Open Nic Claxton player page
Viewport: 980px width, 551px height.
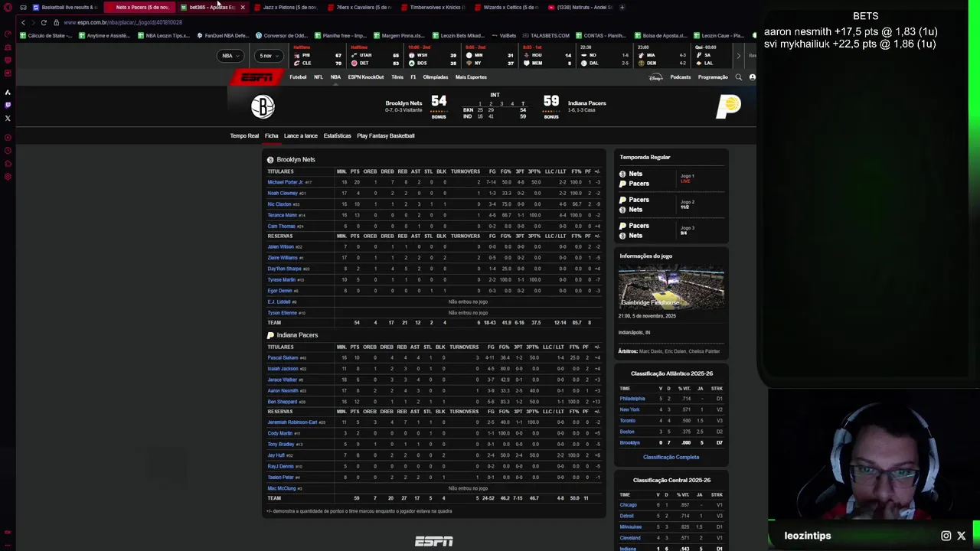tap(279, 204)
